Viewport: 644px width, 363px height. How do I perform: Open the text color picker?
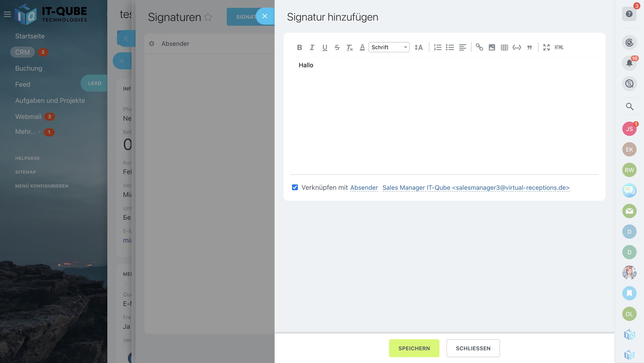[x=362, y=47]
